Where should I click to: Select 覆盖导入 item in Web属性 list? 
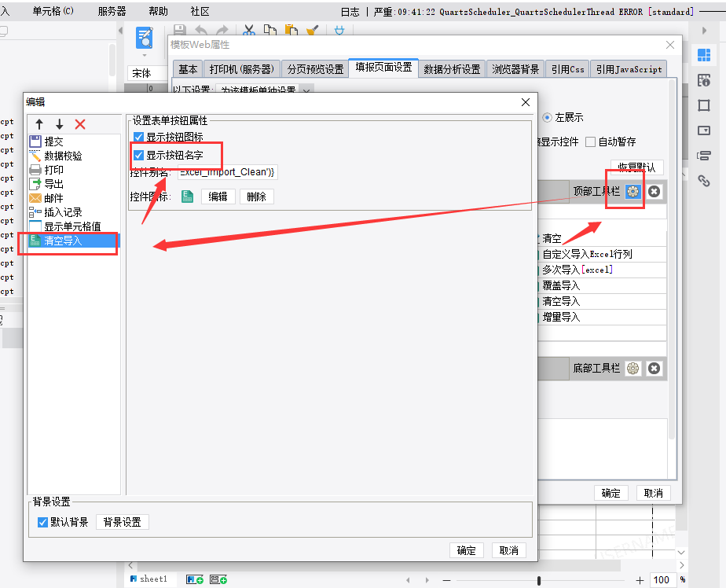coord(602,286)
